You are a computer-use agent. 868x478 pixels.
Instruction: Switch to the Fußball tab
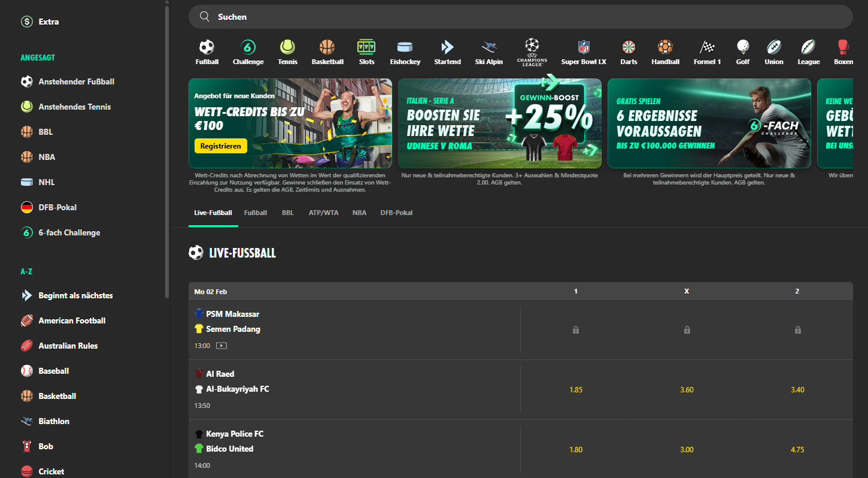click(256, 213)
